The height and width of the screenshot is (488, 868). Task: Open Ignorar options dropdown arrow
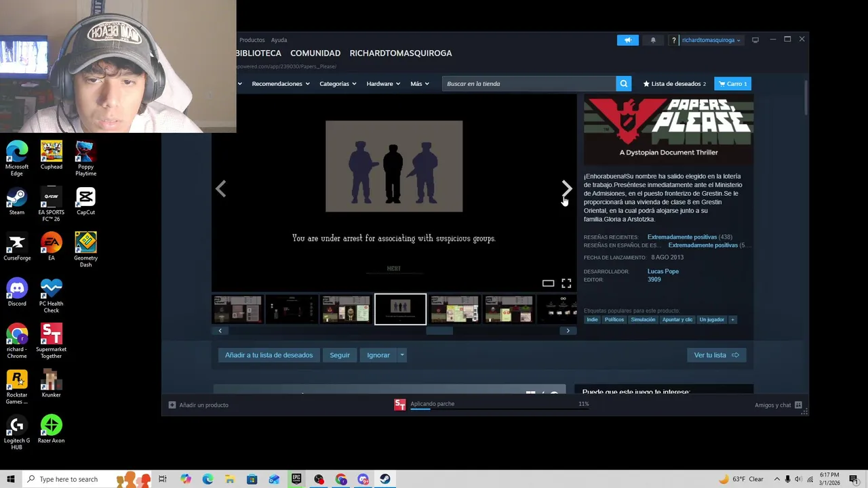401,355
